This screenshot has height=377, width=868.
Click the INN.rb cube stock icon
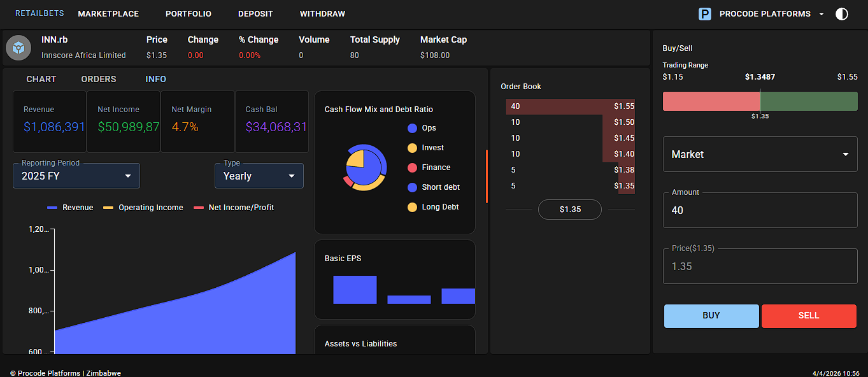pyautogui.click(x=18, y=48)
